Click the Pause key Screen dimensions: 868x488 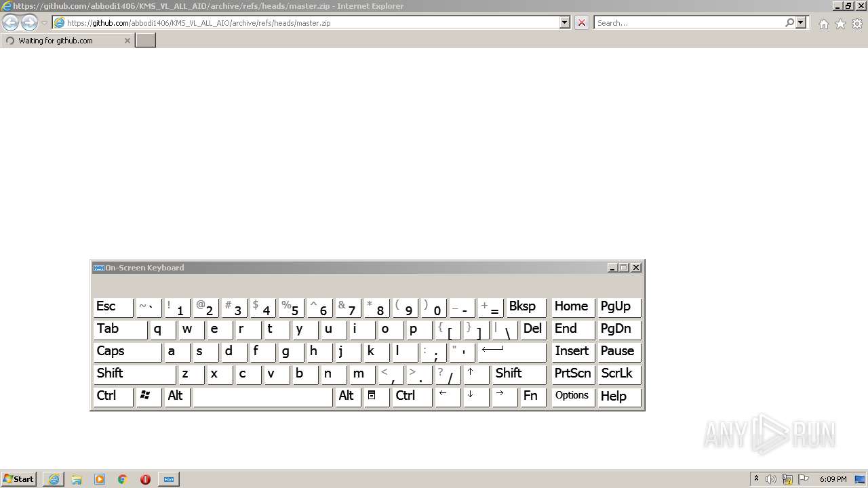[x=619, y=352]
